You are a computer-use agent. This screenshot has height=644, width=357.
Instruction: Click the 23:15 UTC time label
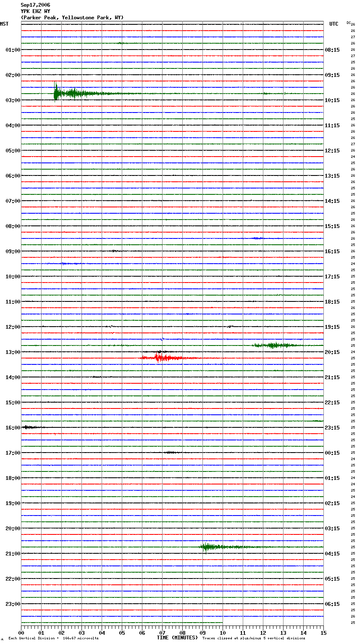(x=332, y=428)
